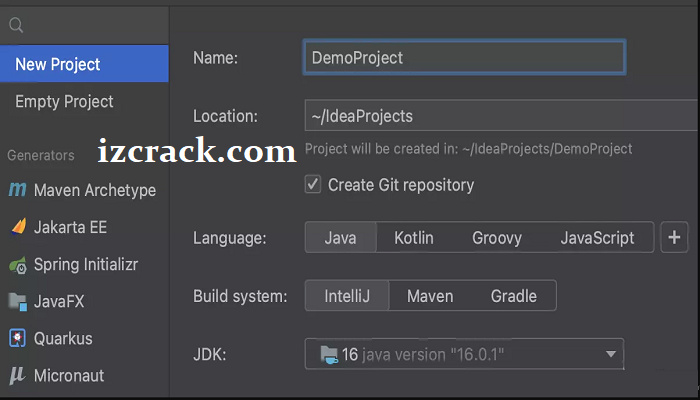Select Empty Project in sidebar
The width and height of the screenshot is (700, 400).
[84, 101]
